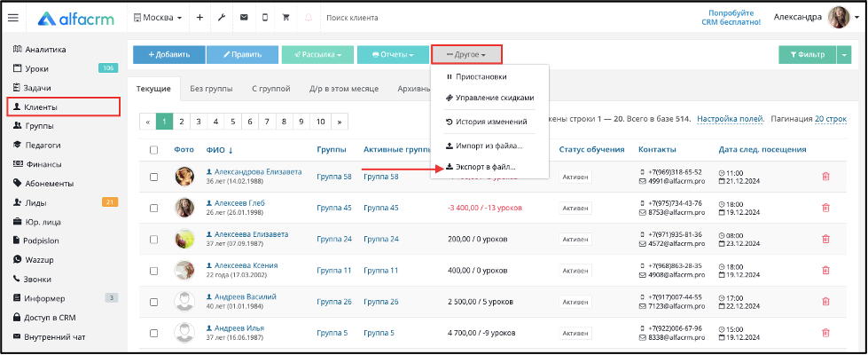
Task: Check the row for Андреев Илья
Action: click(154, 333)
